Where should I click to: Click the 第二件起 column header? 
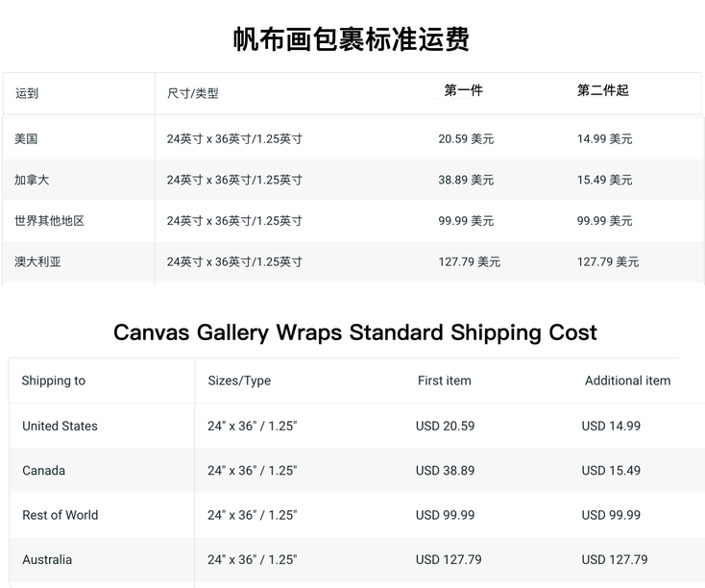603,90
